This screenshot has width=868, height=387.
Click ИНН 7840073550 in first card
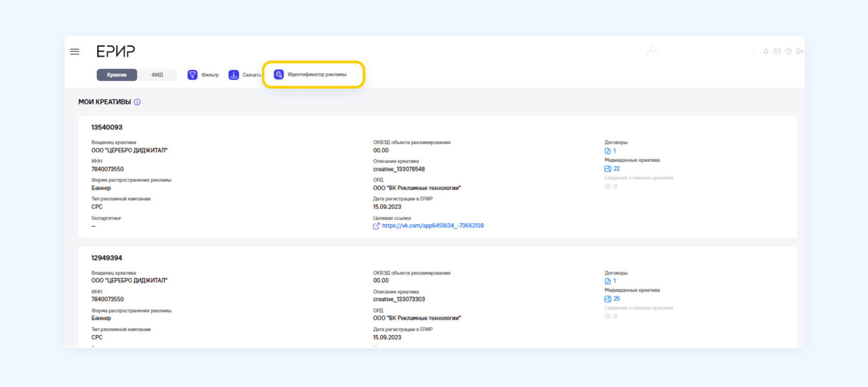tap(107, 169)
